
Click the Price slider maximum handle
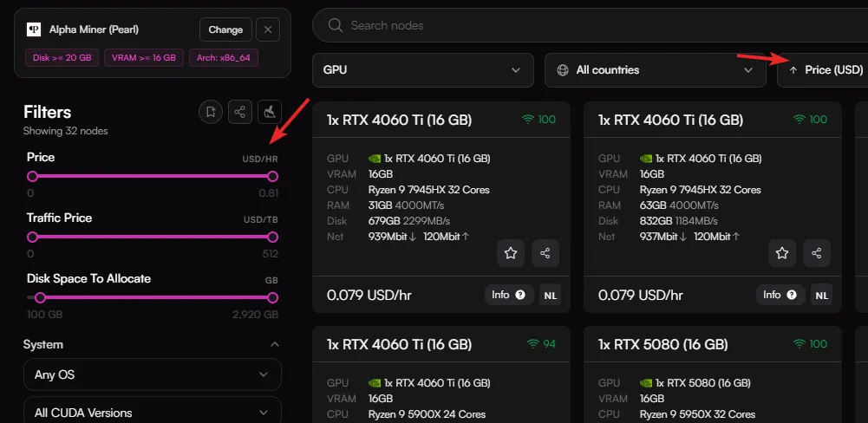click(x=272, y=177)
